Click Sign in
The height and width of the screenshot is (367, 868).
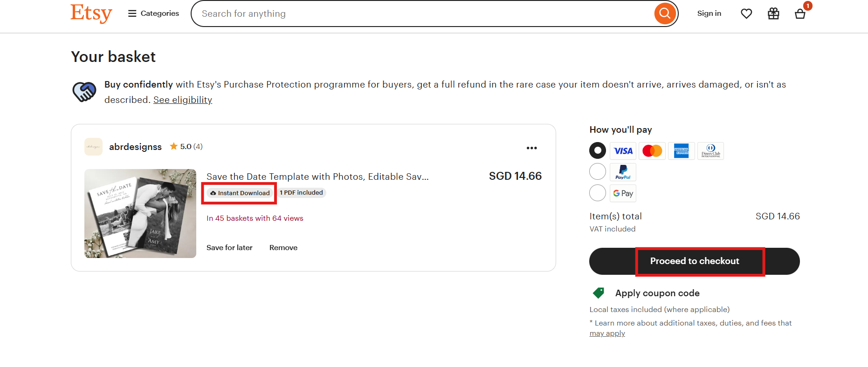709,14
